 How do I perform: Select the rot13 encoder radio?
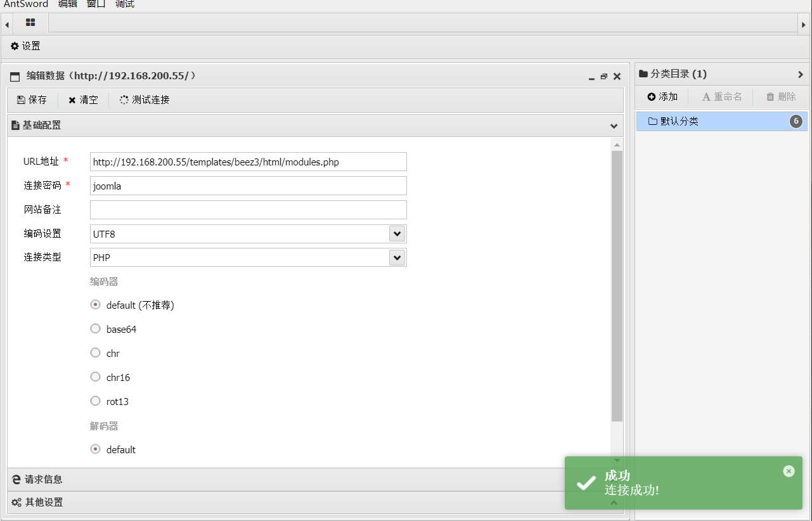pyautogui.click(x=96, y=401)
